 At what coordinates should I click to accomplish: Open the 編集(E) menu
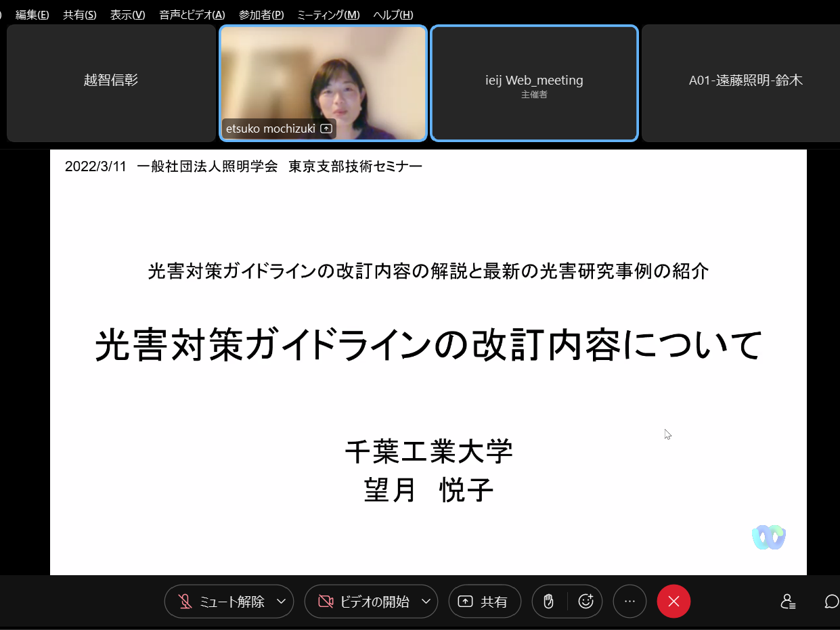[32, 15]
